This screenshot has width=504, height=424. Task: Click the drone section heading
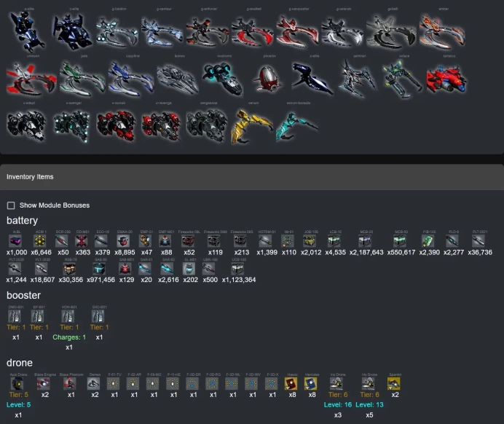click(x=20, y=363)
